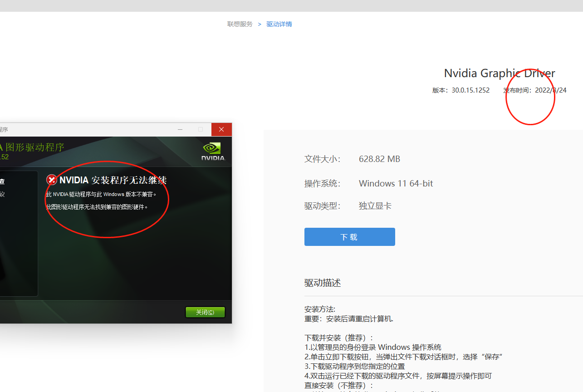583x392 pixels.
Task: Click step 2 单击立即下载按钮 text
Action: point(403,357)
